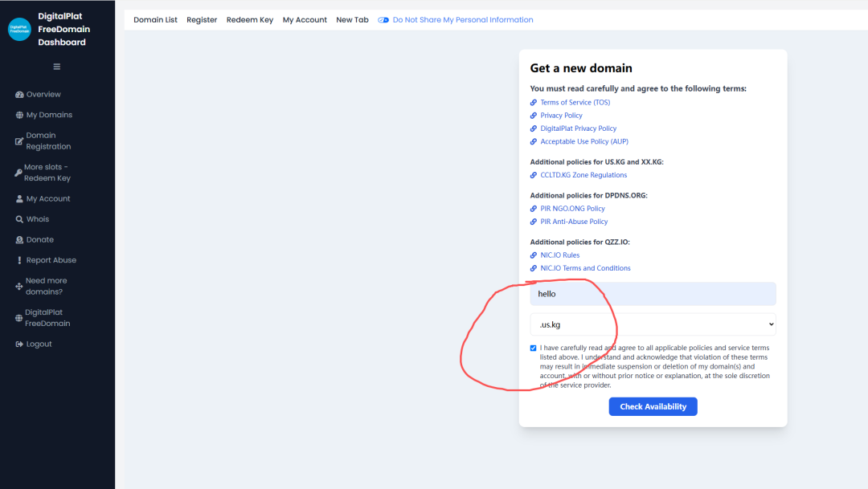Viewport: 868px width, 489px height.
Task: Open the .us.kg domain suffix dropdown
Action: coord(653,324)
